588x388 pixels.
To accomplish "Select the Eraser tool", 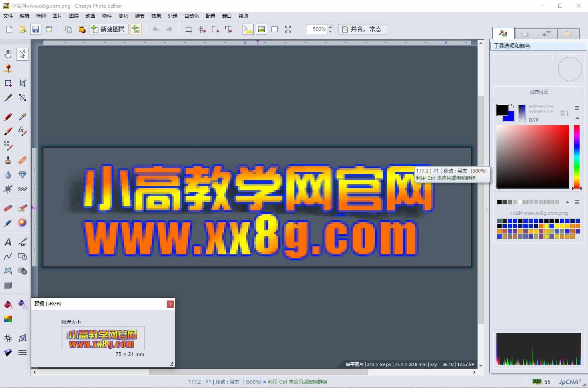I will (8, 208).
